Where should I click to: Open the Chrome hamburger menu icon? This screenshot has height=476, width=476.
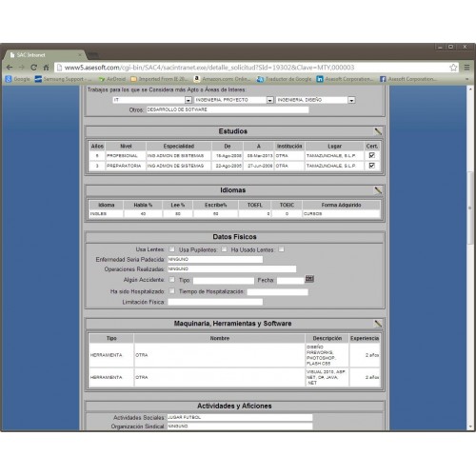tap(466, 68)
